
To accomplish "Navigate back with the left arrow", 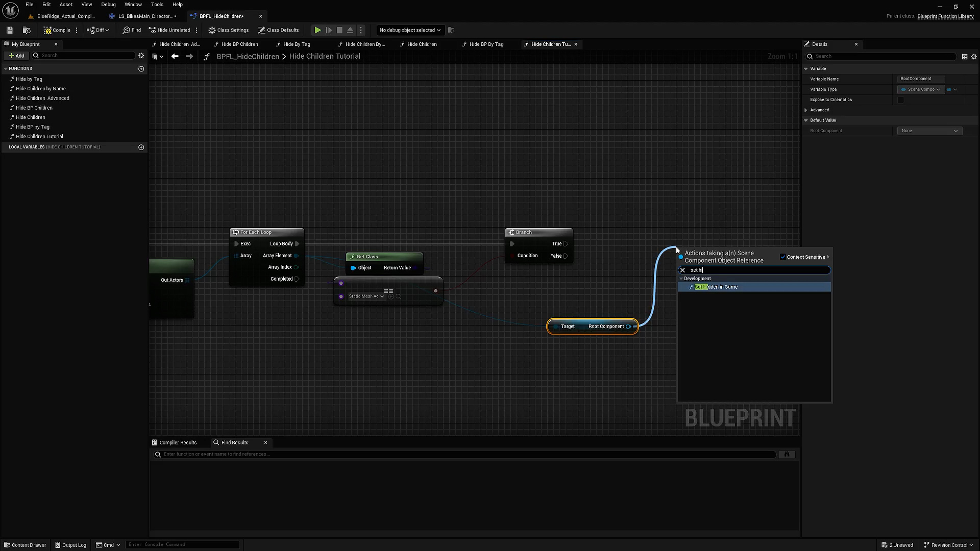I will (x=175, y=56).
